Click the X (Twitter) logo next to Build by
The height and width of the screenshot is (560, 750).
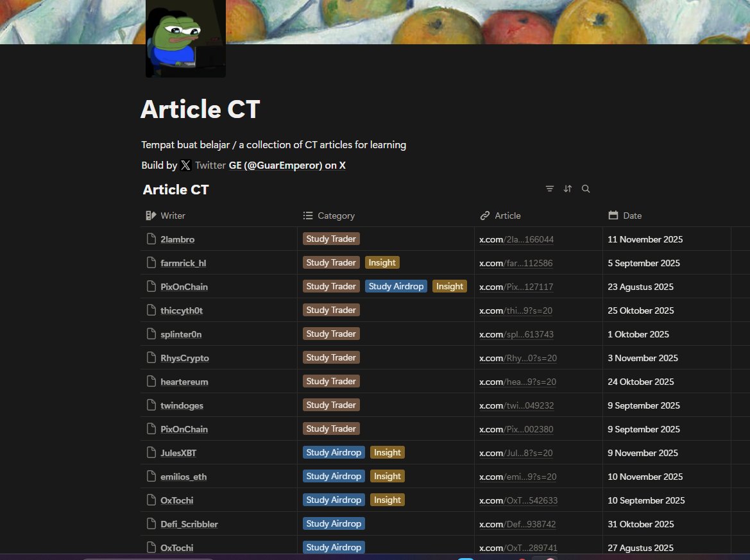(x=185, y=165)
